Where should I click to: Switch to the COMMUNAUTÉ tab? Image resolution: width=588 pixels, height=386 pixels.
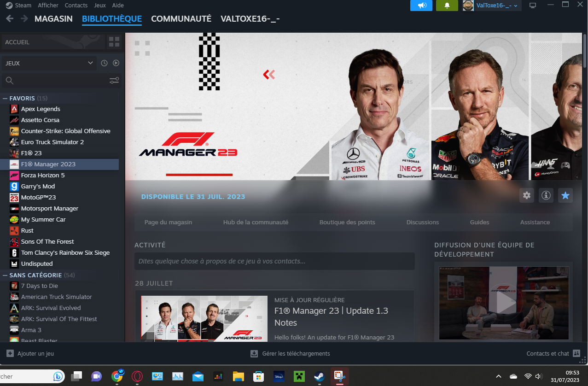coord(181,19)
